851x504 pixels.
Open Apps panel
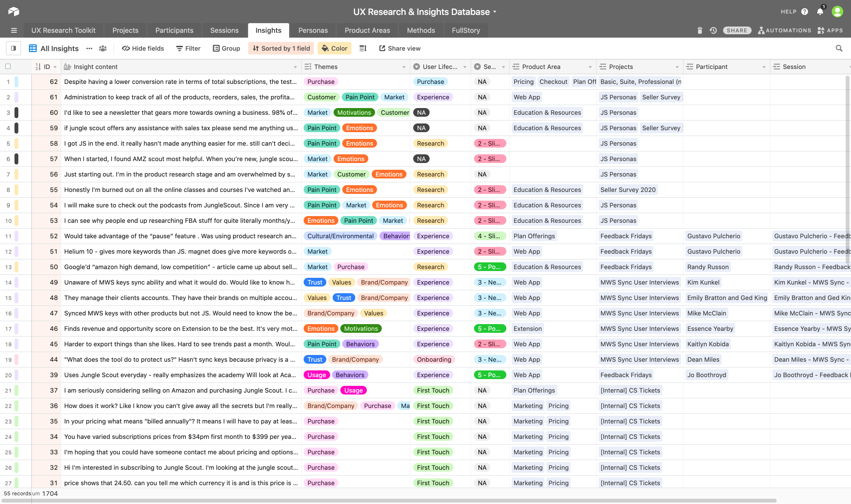[830, 30]
